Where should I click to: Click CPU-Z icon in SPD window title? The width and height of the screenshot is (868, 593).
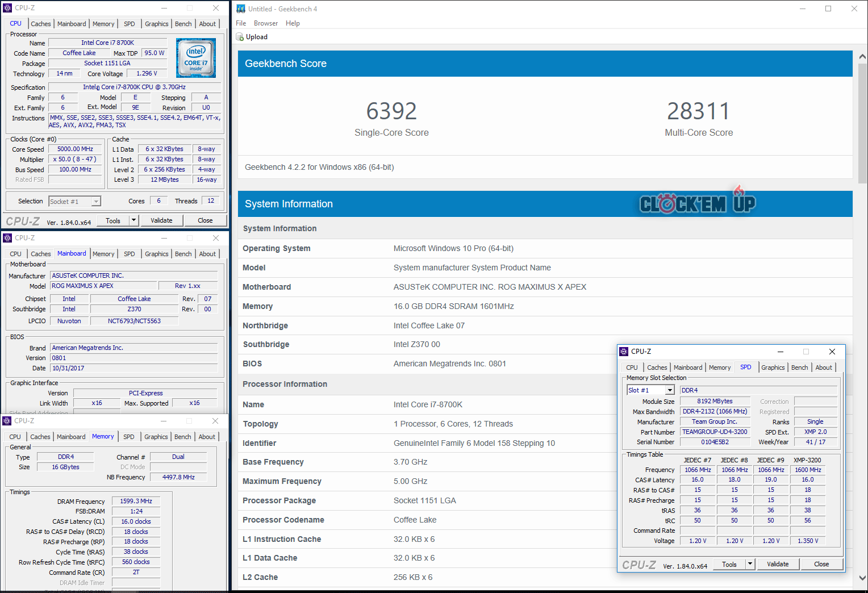(x=624, y=352)
